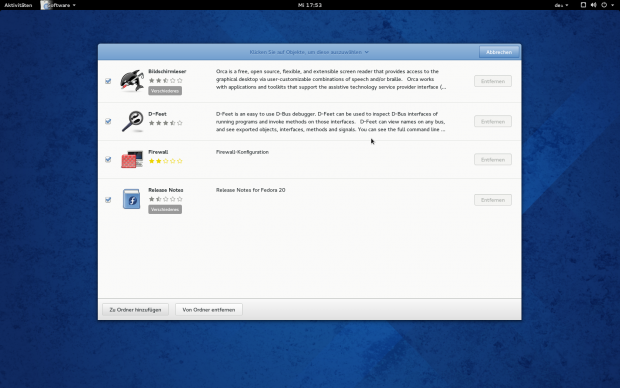Open the Software application menu
Viewport: 620px width, 388px height.
(58, 5)
